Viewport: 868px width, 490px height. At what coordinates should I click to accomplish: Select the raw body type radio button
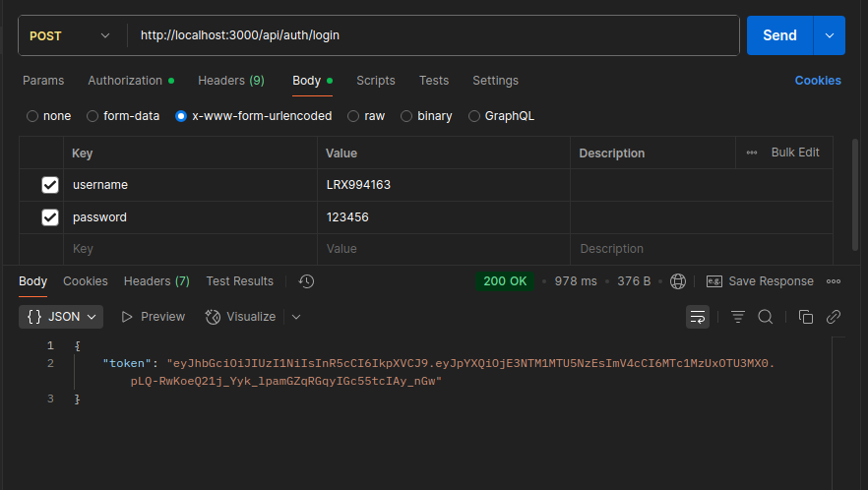tap(354, 116)
